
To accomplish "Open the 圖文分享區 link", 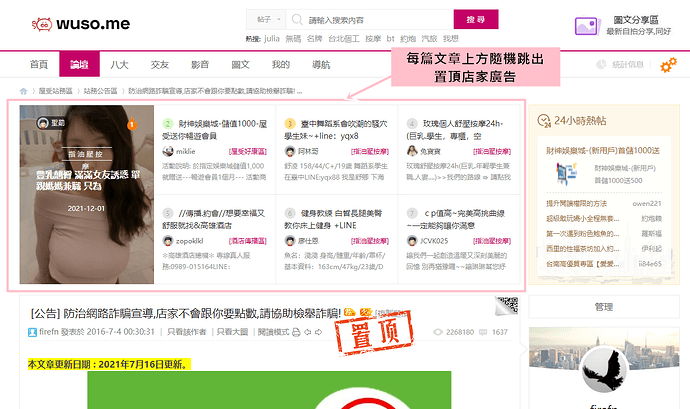I will pos(636,20).
